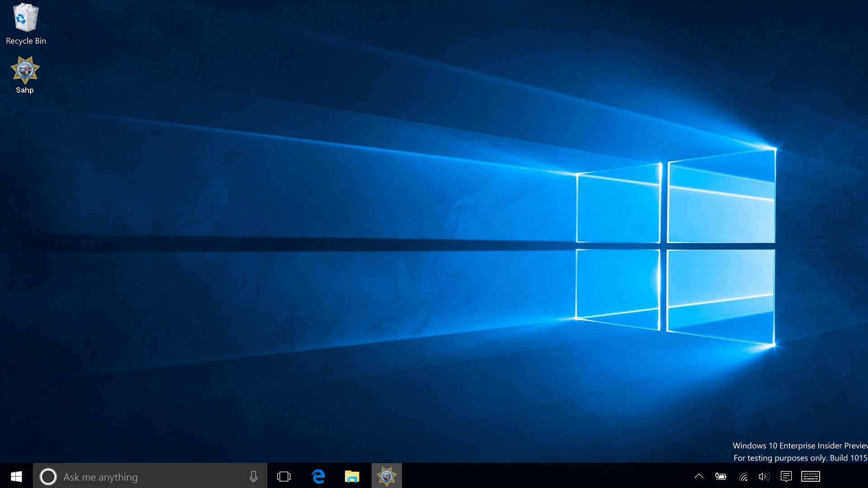868x488 pixels.
Task: Select the Recycle Bin desktop icon
Action: point(25,18)
